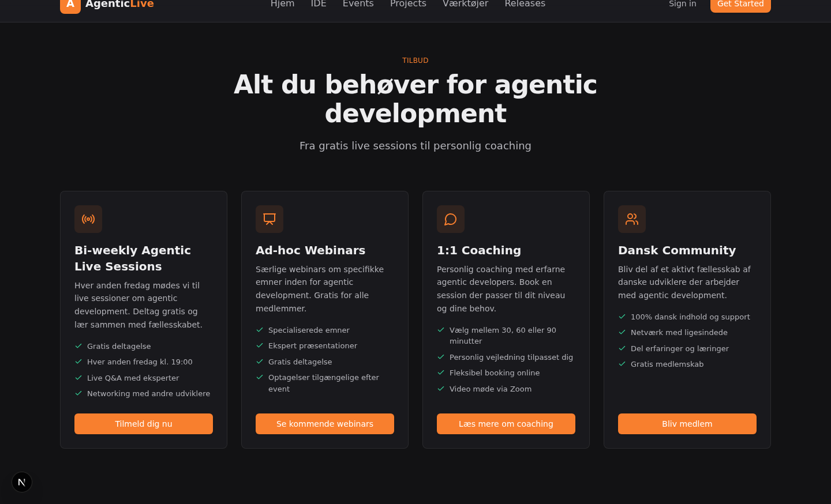Click the checkmark beside Specialiserede emner
Viewport: 831px width, 504px height.
[x=260, y=330]
